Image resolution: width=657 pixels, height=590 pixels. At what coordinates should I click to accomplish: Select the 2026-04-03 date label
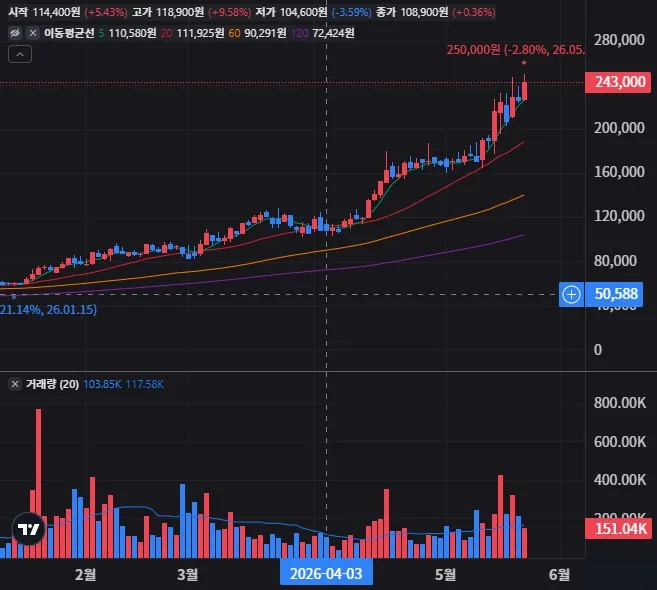(x=326, y=574)
